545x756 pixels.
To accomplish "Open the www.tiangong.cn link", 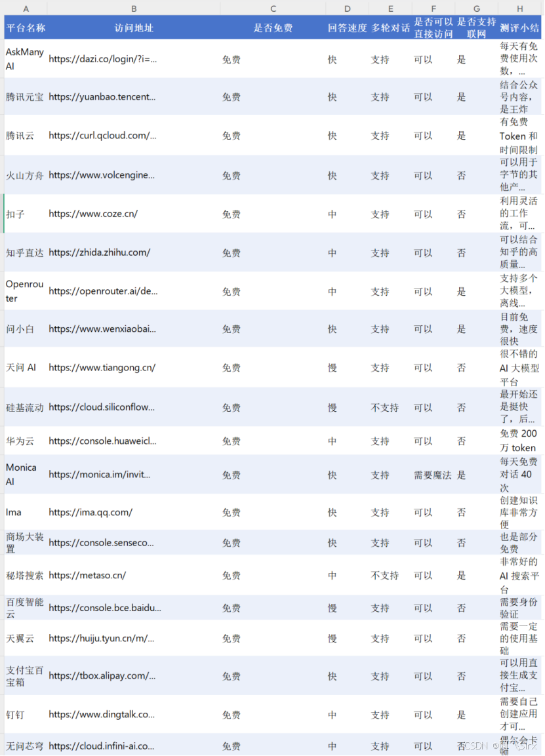I will pos(102,367).
